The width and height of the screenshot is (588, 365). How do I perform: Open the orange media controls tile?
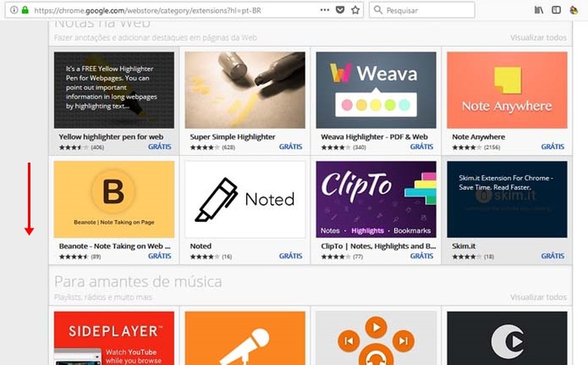pyautogui.click(x=376, y=338)
